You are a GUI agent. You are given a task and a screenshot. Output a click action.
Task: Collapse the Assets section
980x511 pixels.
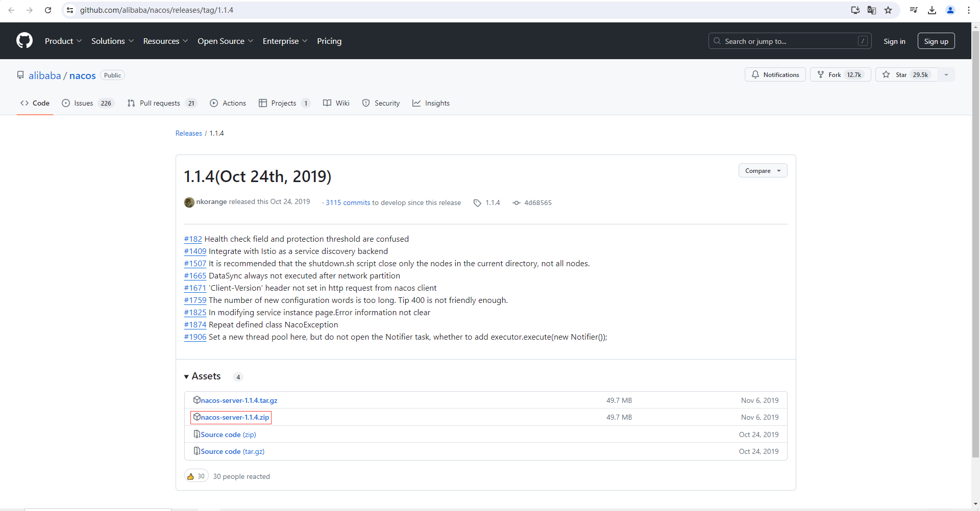[203, 376]
